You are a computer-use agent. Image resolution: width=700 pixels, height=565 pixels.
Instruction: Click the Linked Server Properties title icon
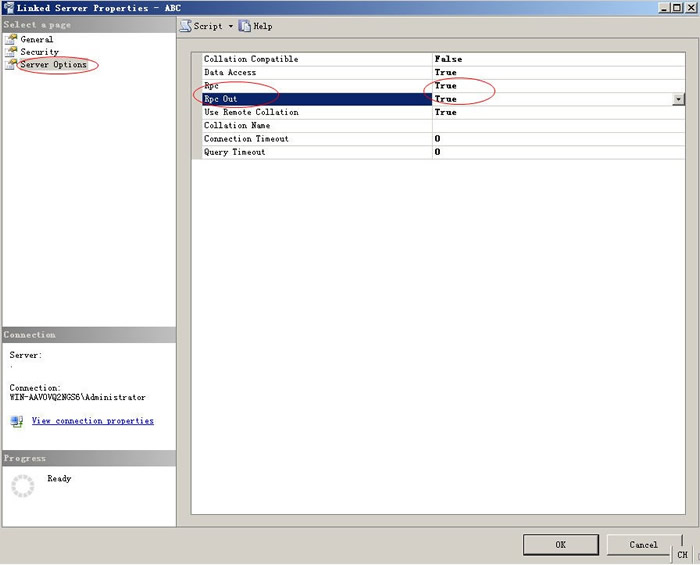click(x=8, y=7)
